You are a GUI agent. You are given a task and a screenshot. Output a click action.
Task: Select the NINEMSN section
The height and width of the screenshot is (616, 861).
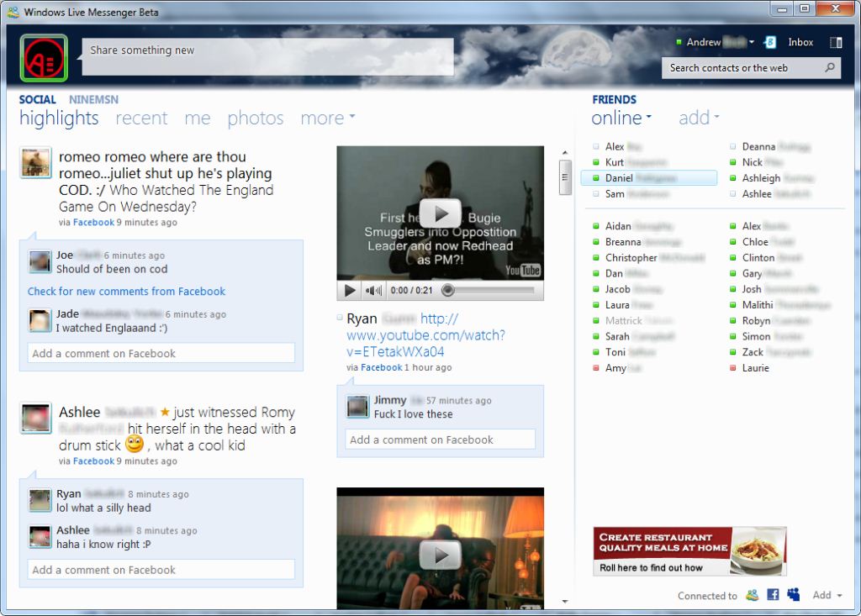point(93,99)
